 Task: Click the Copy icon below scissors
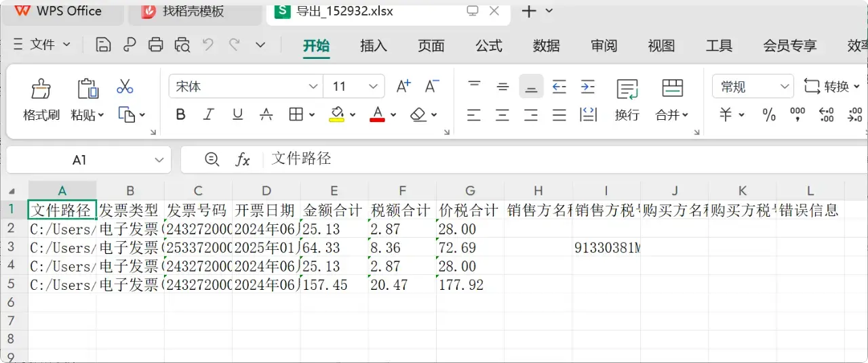(127, 114)
